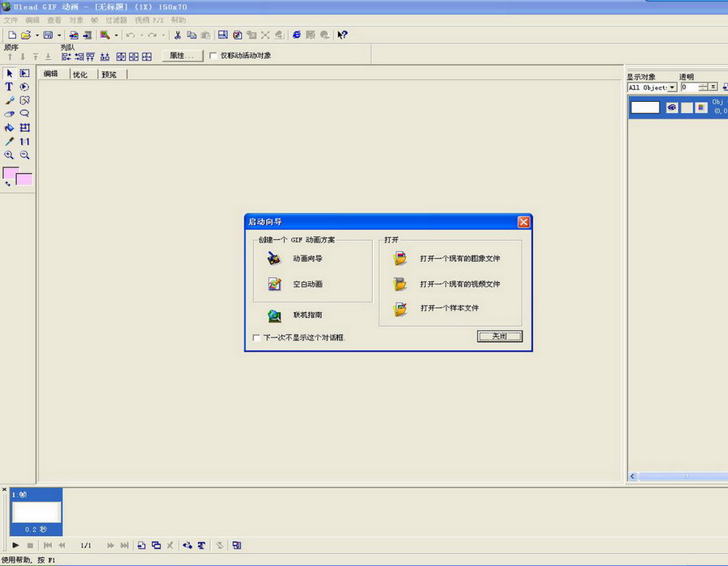Open the dropdown arrow beside Redo
The image size is (728, 566).
pos(163,36)
